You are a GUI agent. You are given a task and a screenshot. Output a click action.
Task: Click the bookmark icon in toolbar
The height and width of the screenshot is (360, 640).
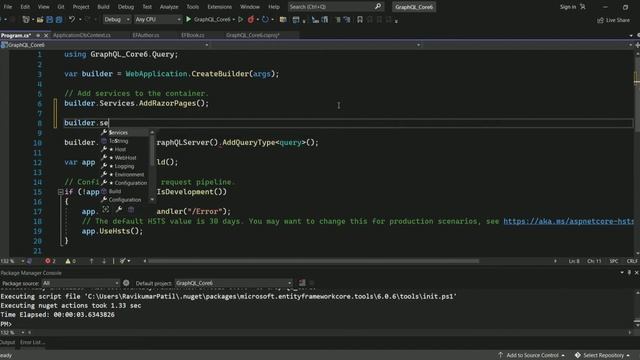pos(360,19)
